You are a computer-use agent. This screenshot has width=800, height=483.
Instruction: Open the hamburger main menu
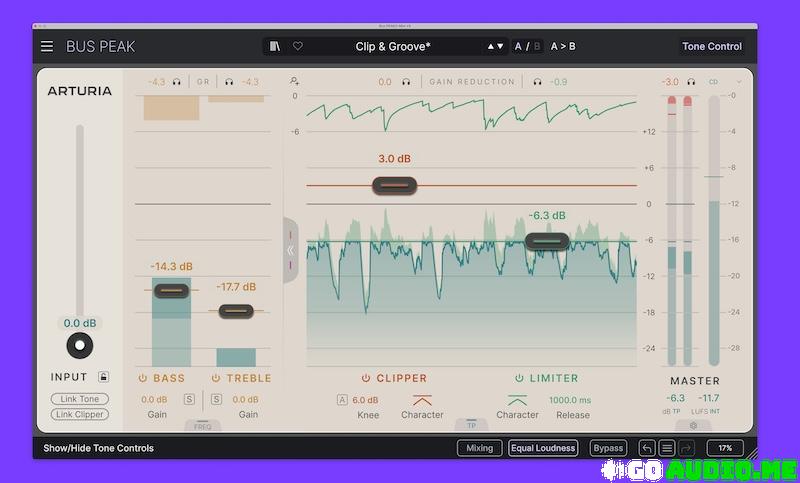pyautogui.click(x=47, y=46)
